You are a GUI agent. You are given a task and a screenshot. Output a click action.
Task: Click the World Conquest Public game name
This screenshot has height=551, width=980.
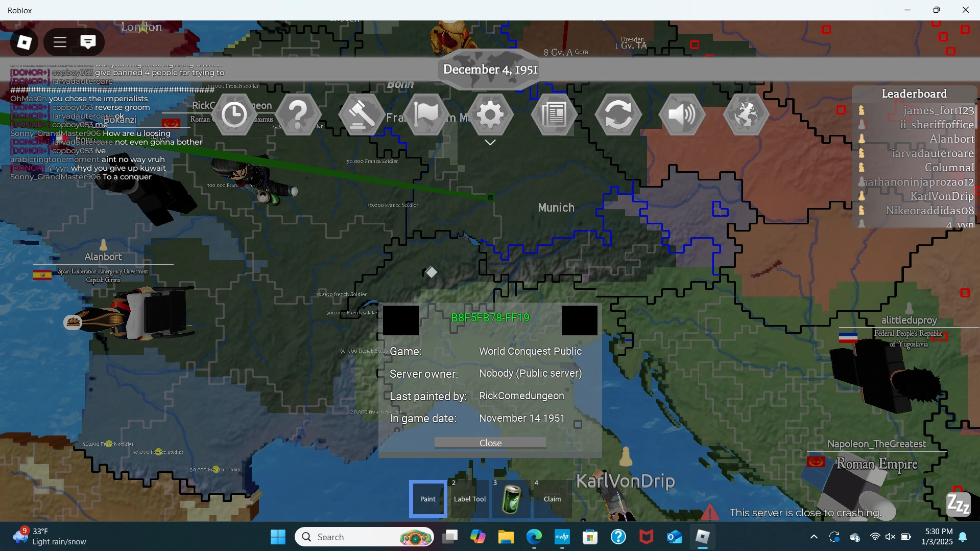coord(530,351)
